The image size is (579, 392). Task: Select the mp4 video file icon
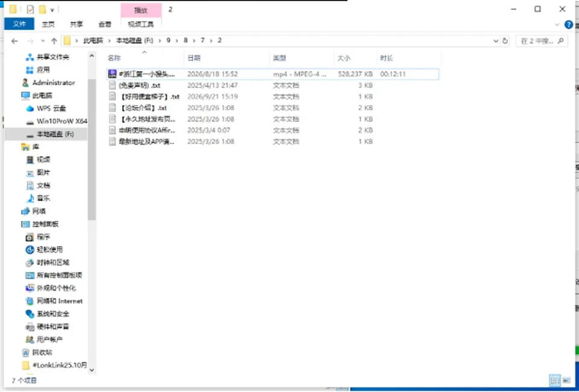[112, 74]
